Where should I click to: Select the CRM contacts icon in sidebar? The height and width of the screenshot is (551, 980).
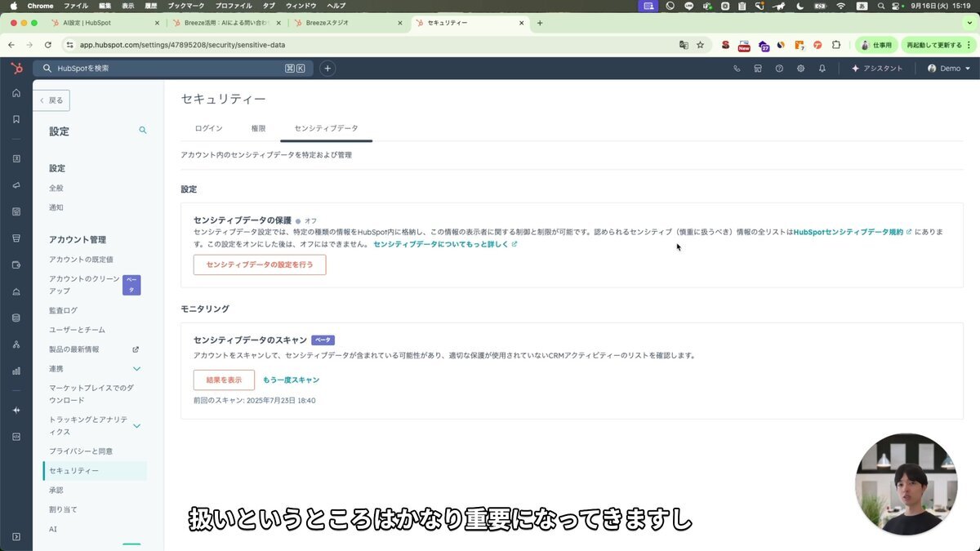point(16,158)
